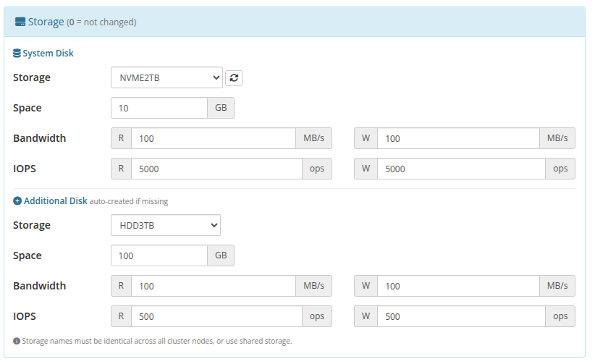Image resolution: width=595 pixels, height=364 pixels.
Task: Click Additional Disk write IOPS field
Action: 460,316
